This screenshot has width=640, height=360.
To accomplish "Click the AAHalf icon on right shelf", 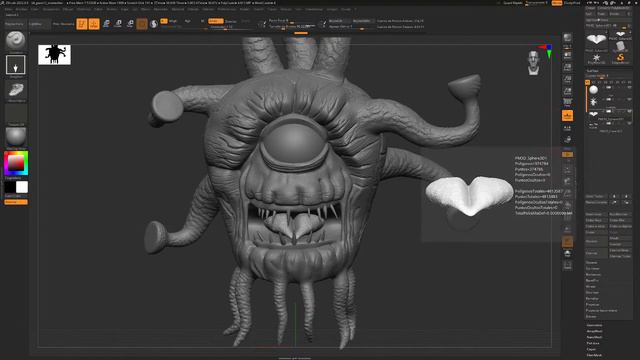I will click(567, 91).
